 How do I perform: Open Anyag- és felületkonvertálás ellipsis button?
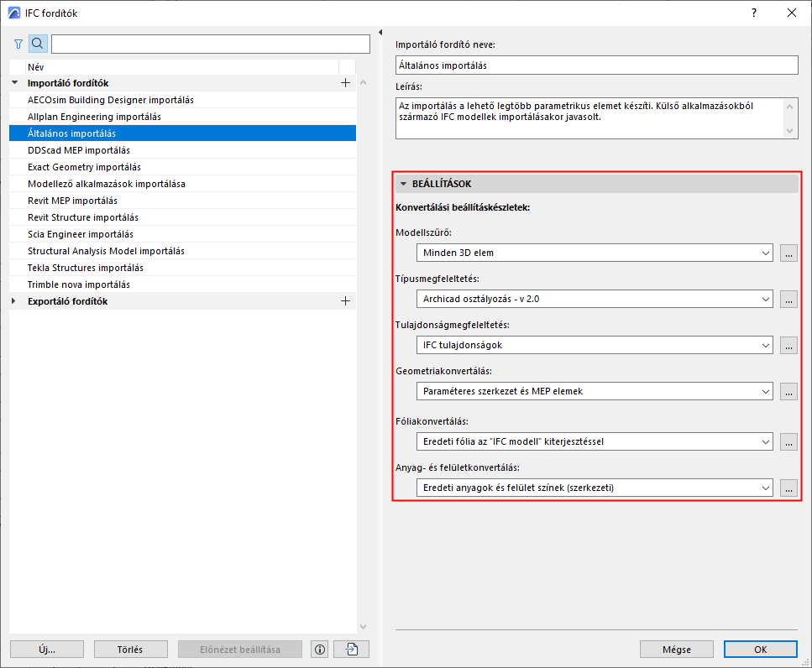[788, 488]
